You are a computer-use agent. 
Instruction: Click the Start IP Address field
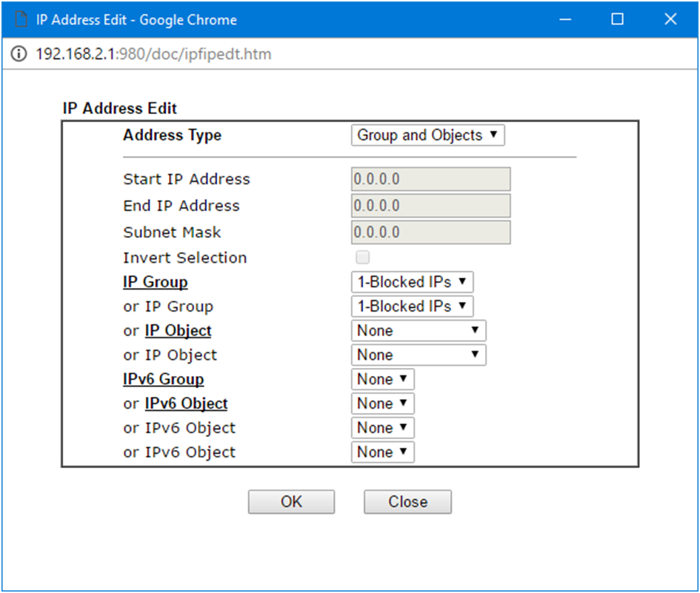430,179
